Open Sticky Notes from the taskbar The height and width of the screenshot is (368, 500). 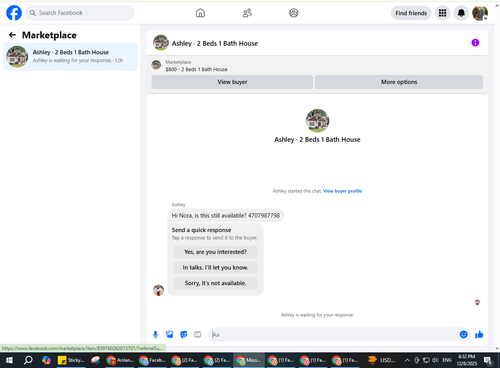tap(71, 360)
